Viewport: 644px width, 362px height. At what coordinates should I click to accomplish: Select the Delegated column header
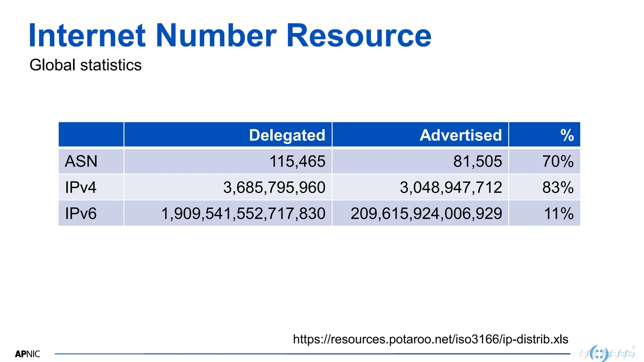[x=287, y=135]
